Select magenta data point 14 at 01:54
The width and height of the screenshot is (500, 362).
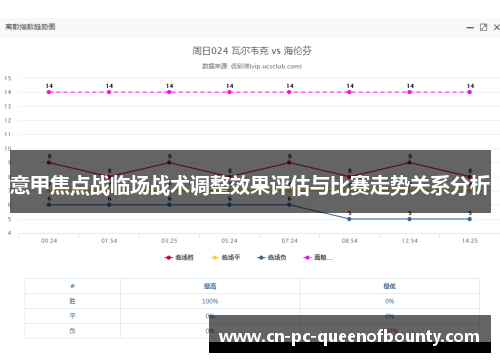(x=109, y=92)
